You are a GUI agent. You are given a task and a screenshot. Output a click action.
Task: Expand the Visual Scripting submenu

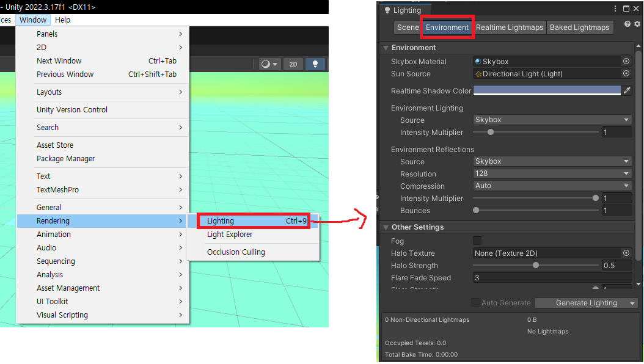pos(102,315)
